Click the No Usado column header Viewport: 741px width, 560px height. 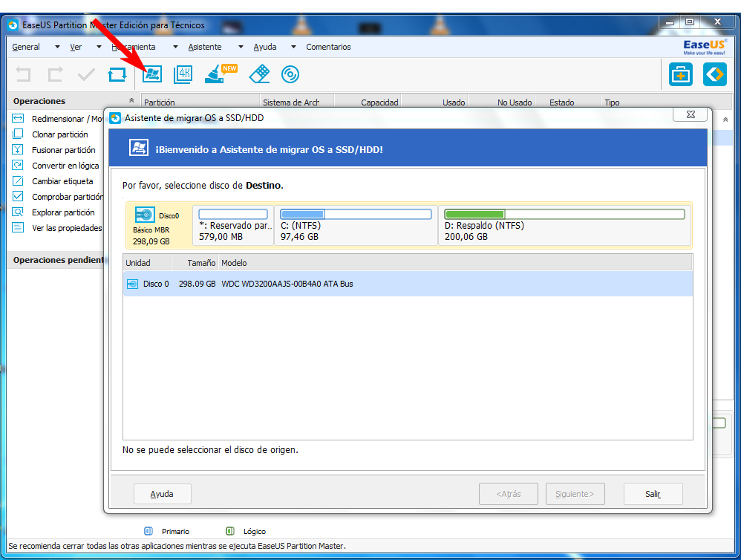pos(501,102)
